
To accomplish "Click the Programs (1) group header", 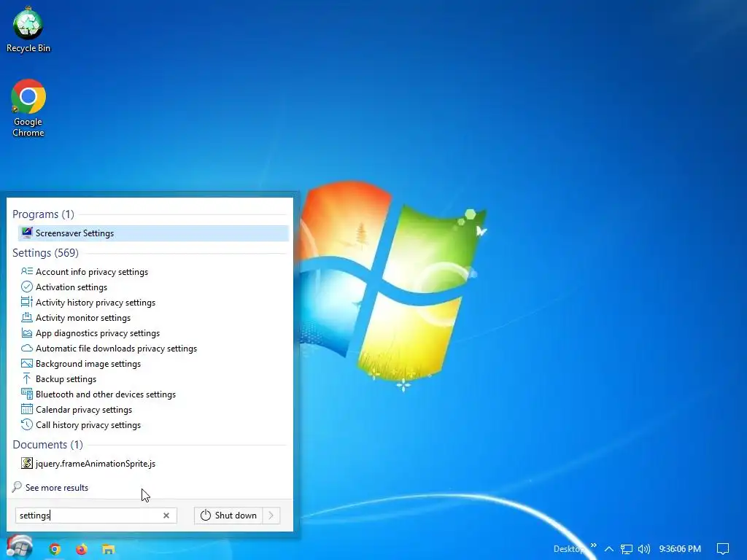I will 43,214.
